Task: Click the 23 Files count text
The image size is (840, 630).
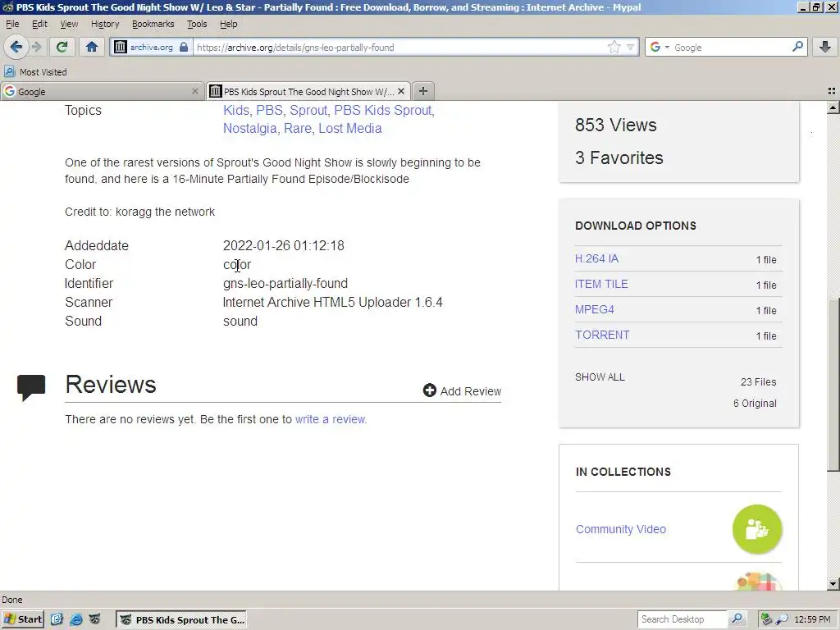Action: (759, 382)
